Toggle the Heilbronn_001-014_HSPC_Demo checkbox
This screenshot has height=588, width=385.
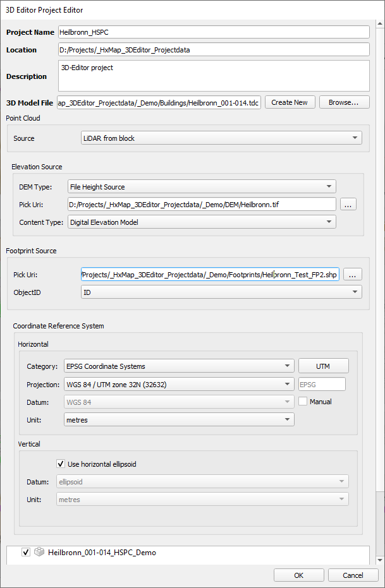pyautogui.click(x=26, y=552)
